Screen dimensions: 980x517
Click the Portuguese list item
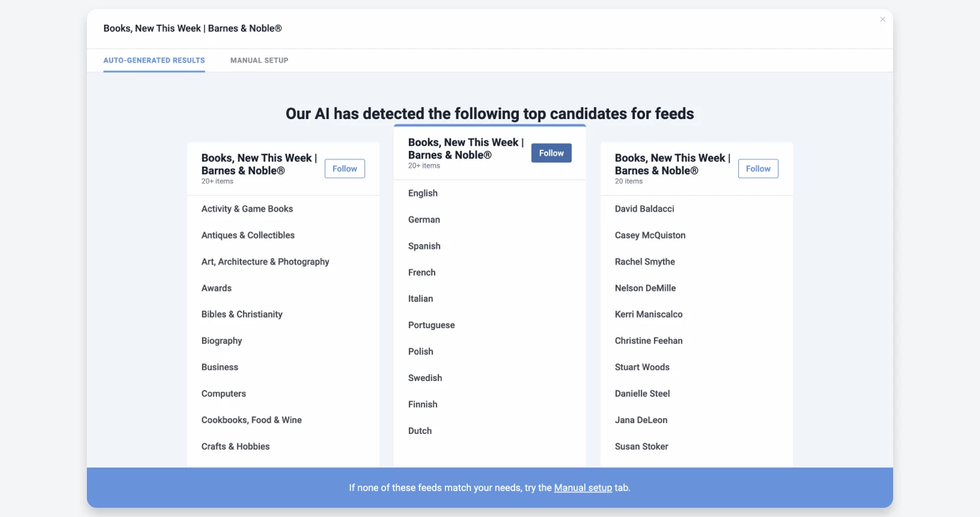tap(431, 325)
